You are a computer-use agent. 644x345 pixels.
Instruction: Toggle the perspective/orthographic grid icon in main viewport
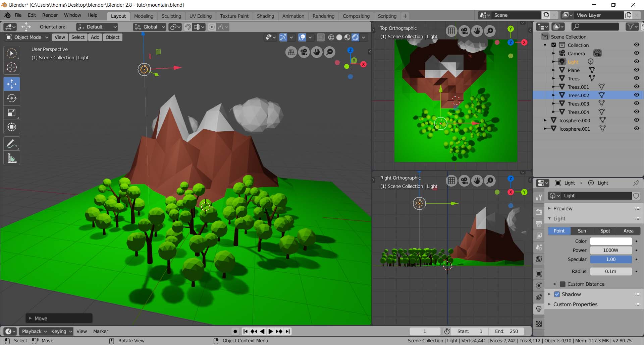coord(291,52)
